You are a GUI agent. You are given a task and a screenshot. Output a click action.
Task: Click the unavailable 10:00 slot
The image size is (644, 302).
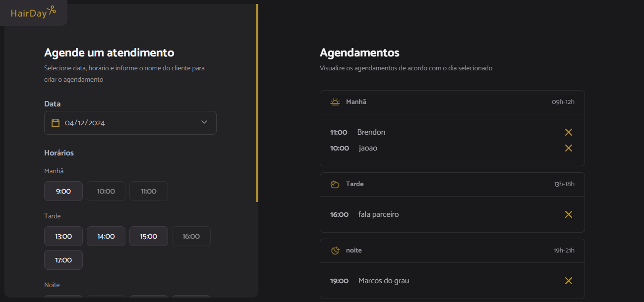click(x=106, y=191)
